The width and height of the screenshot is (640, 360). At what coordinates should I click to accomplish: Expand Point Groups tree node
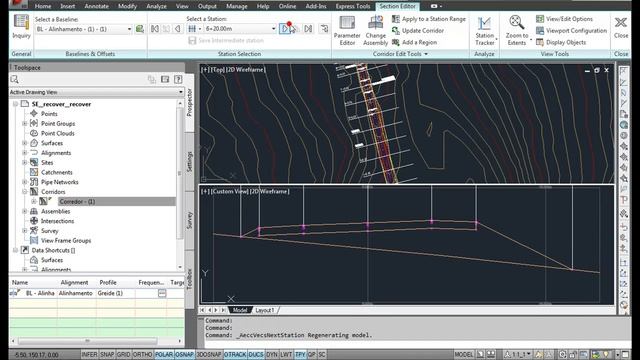(24, 123)
